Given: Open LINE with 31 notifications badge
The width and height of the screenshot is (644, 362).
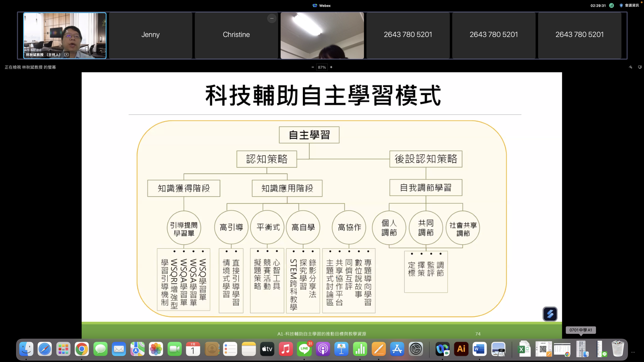Looking at the screenshot, I should coord(304,349).
